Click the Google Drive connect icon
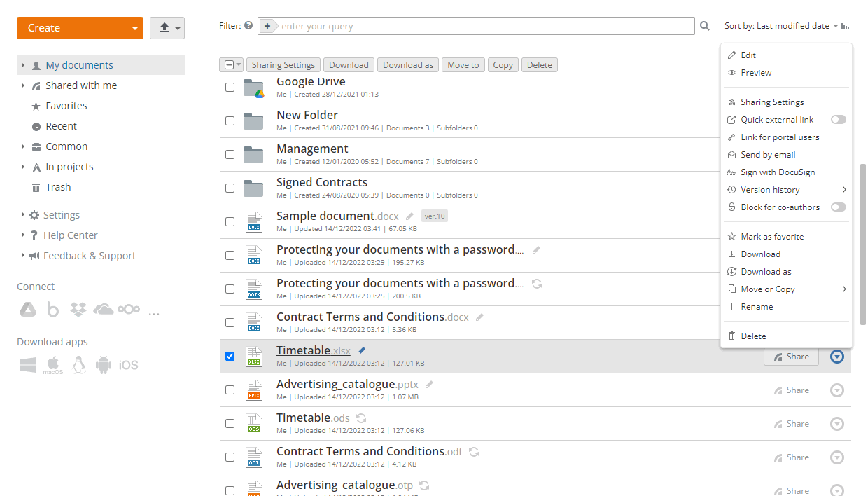 click(x=27, y=310)
